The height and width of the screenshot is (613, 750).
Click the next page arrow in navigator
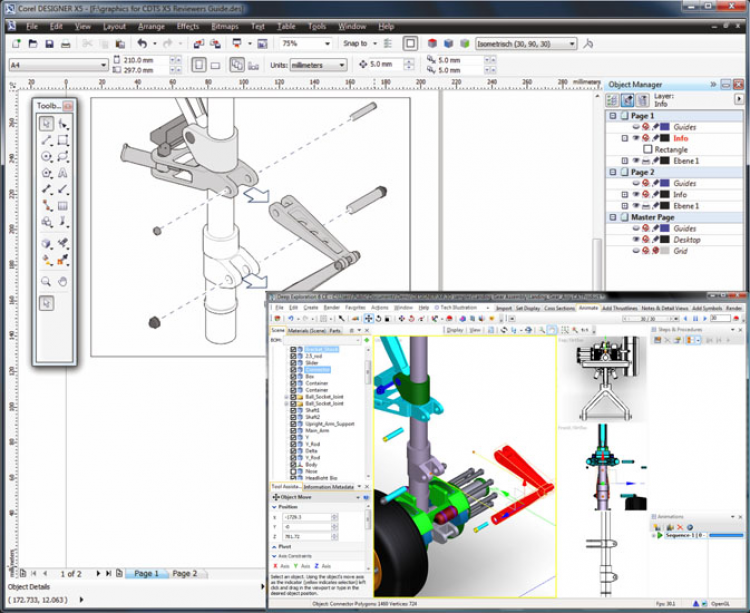click(98, 573)
